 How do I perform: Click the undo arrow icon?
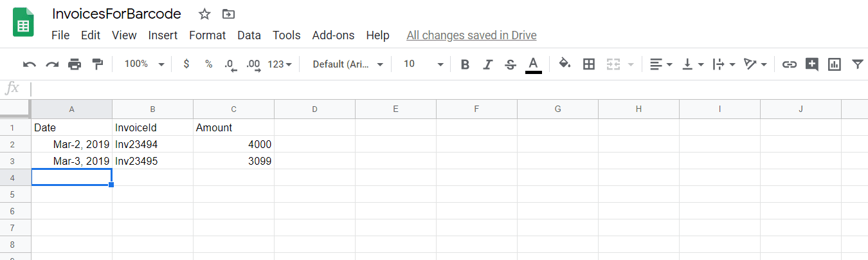coord(30,64)
